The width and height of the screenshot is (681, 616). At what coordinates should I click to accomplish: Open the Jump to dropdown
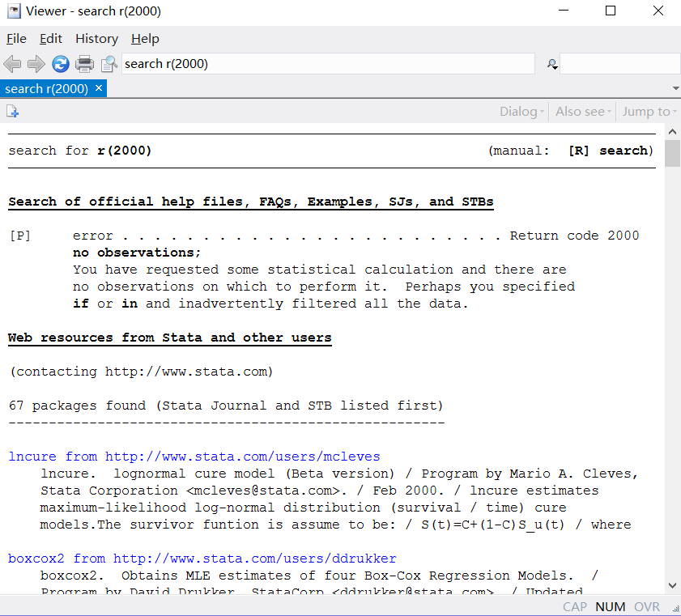649,112
